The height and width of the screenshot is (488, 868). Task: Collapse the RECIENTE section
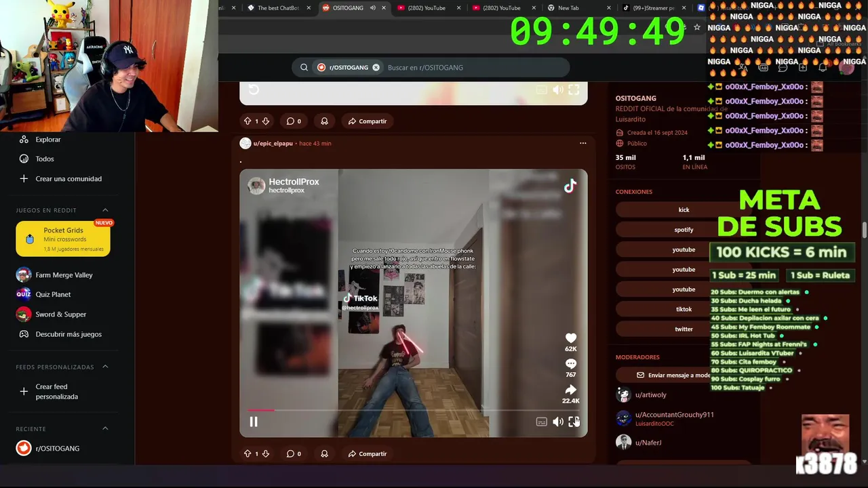pyautogui.click(x=105, y=428)
